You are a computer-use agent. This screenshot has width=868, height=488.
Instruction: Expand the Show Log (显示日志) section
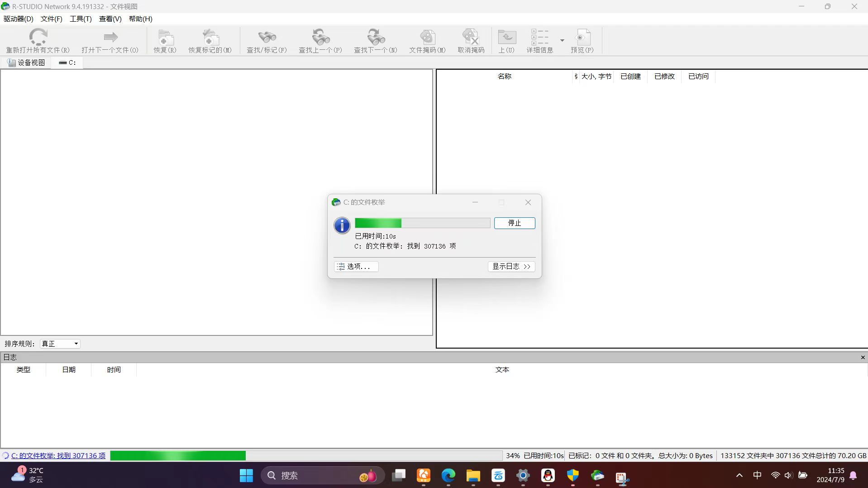pyautogui.click(x=511, y=267)
